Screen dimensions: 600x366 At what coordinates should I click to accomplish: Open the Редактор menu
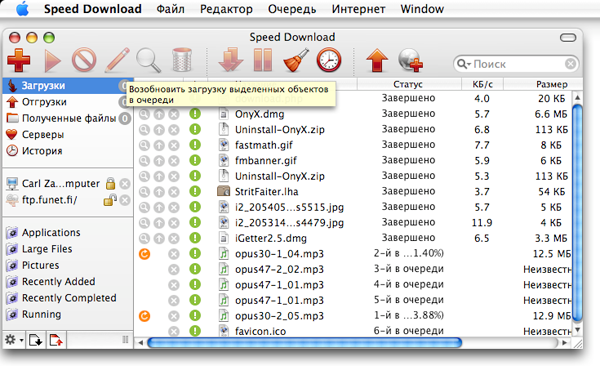click(x=226, y=9)
